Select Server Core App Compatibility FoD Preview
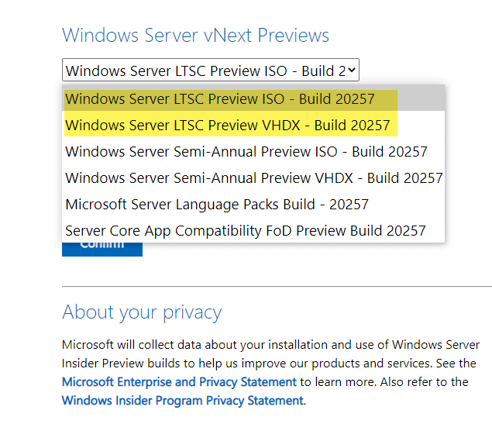Screen dimensions: 492x448 [x=245, y=231]
